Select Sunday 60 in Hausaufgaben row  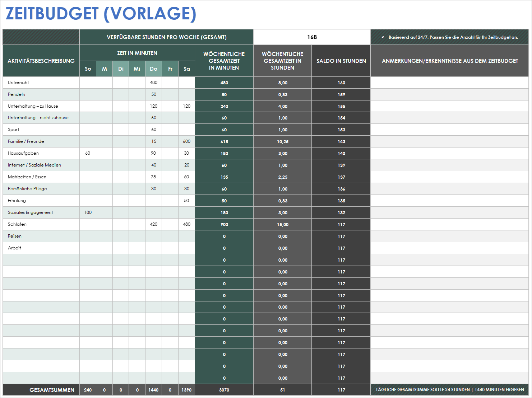click(x=88, y=153)
